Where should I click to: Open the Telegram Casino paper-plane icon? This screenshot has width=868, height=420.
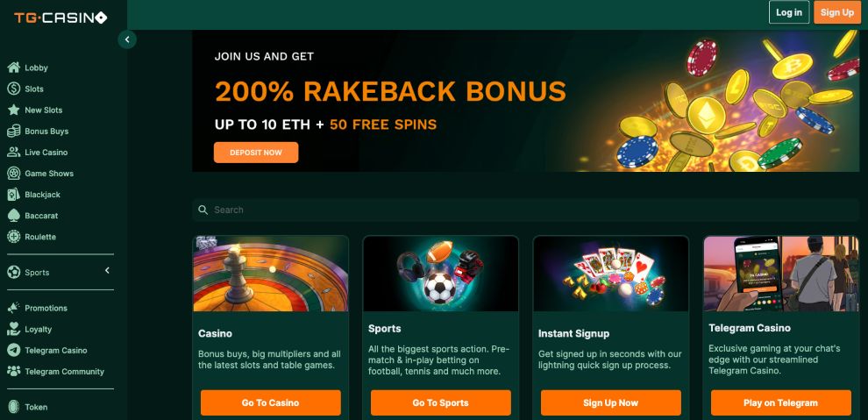(14, 350)
